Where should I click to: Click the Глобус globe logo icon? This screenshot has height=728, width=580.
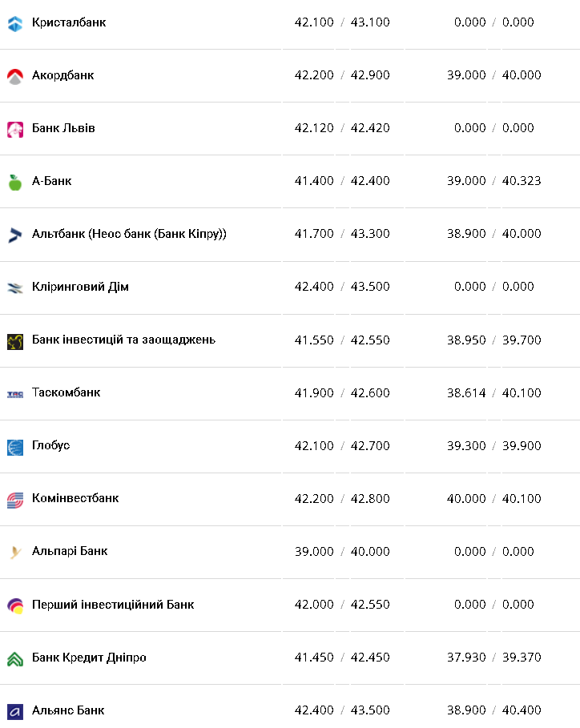coord(14,447)
